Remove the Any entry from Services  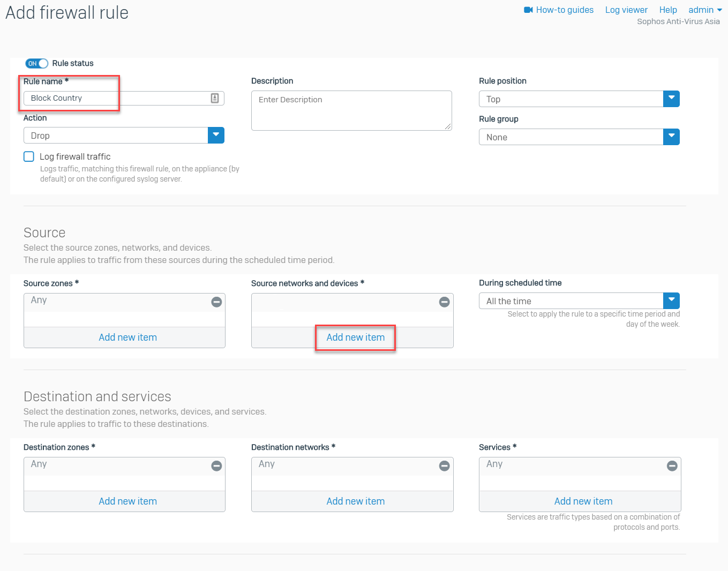[x=672, y=466]
